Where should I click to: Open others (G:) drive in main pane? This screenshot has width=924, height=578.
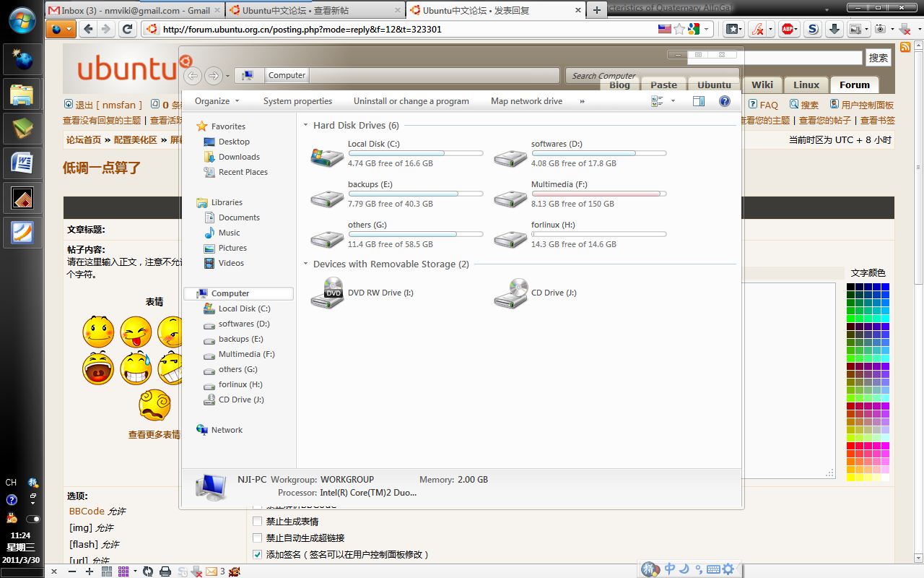327,238
